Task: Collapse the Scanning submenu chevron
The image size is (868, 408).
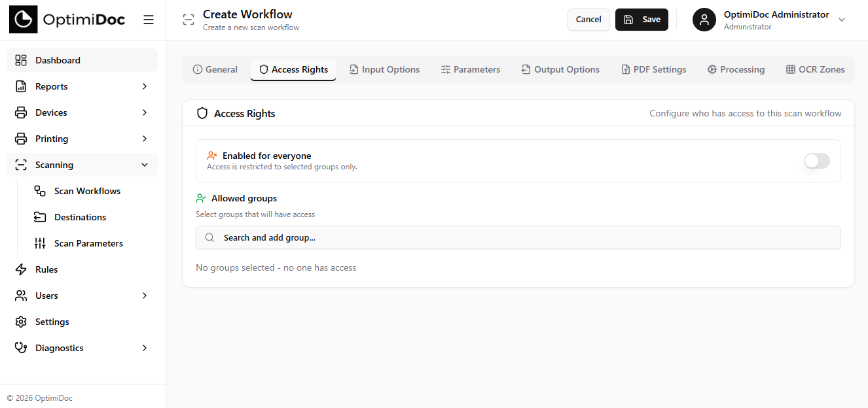Action: [x=145, y=165]
